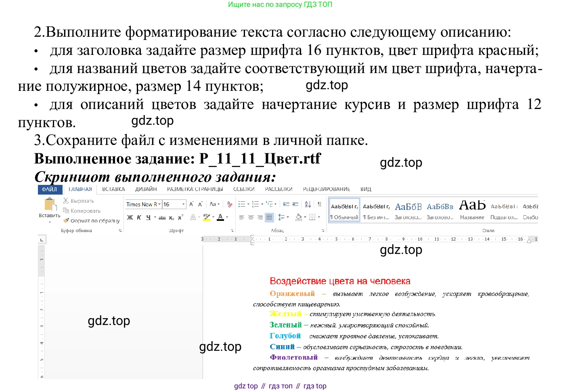561x392 pixels.
Task: Click the Subscript x₂ icon
Action: pyautogui.click(x=172, y=218)
